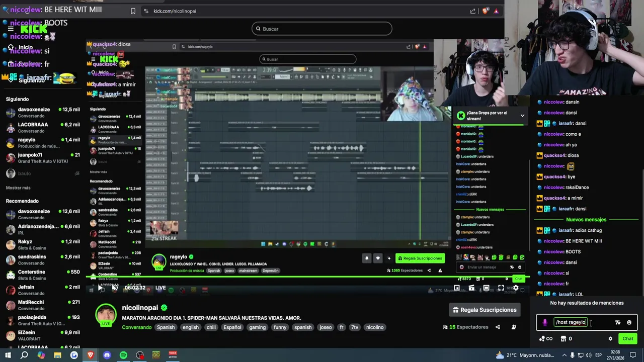Open File Explorer from the taskbar
Screen dimensions: 644x362
pyautogui.click(x=57, y=355)
